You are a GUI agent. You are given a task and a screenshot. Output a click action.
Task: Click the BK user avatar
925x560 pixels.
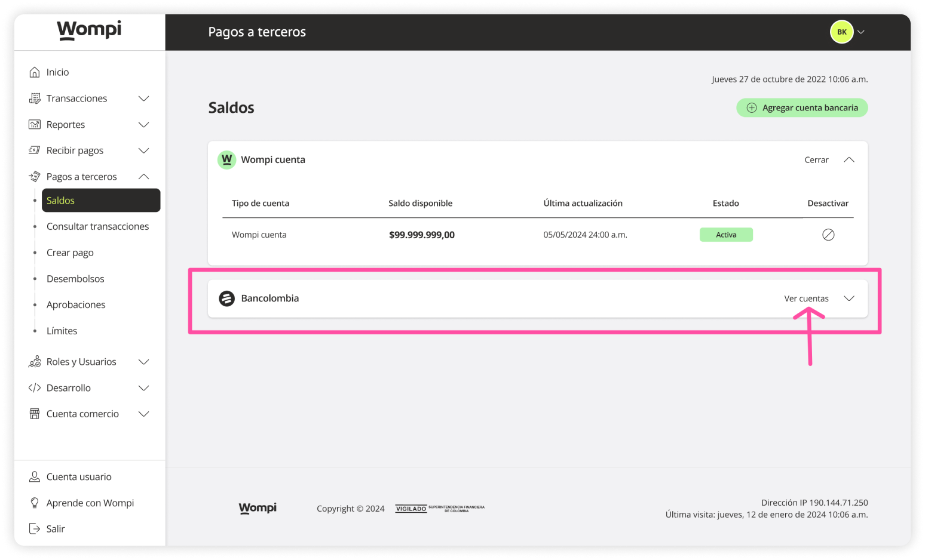click(841, 32)
